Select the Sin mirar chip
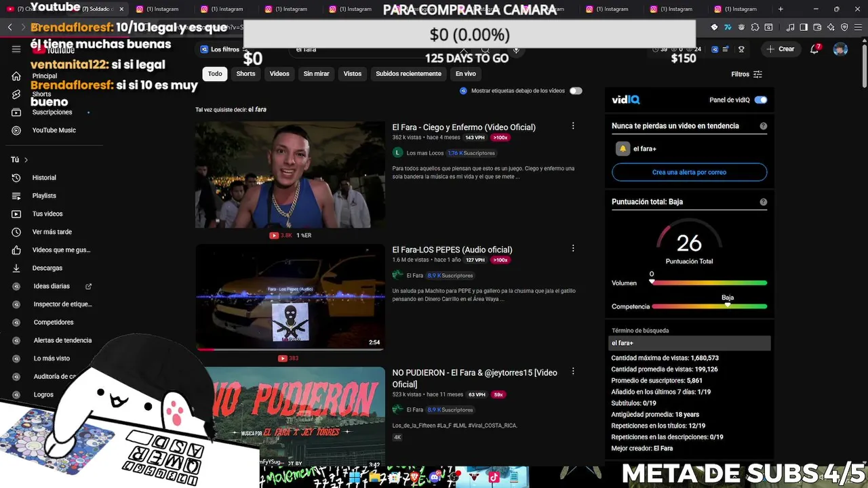The image size is (868, 488). (316, 74)
